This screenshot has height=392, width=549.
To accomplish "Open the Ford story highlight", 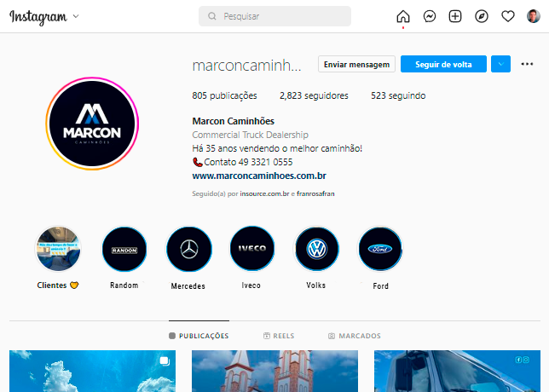I will click(x=380, y=249).
